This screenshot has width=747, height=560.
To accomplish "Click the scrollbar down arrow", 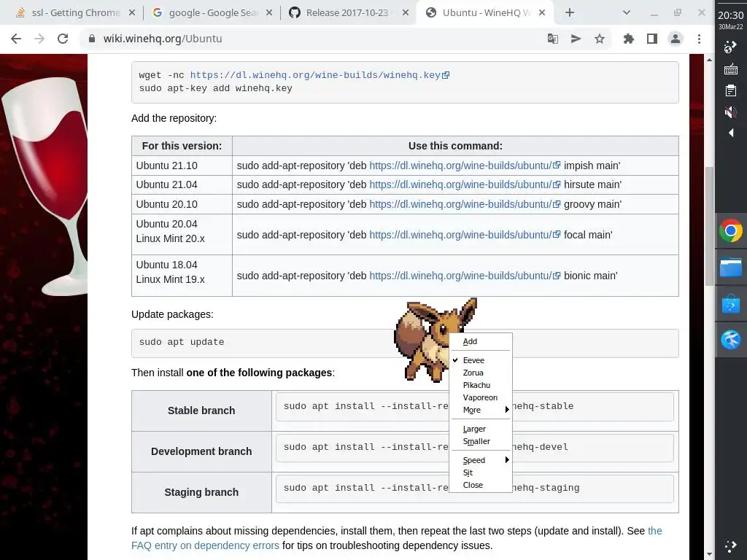I will point(709,554).
